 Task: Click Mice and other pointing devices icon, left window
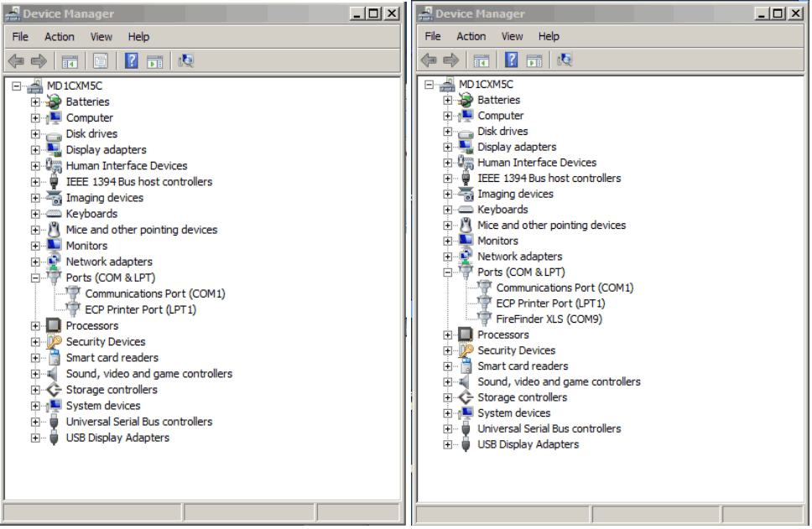tap(54, 230)
